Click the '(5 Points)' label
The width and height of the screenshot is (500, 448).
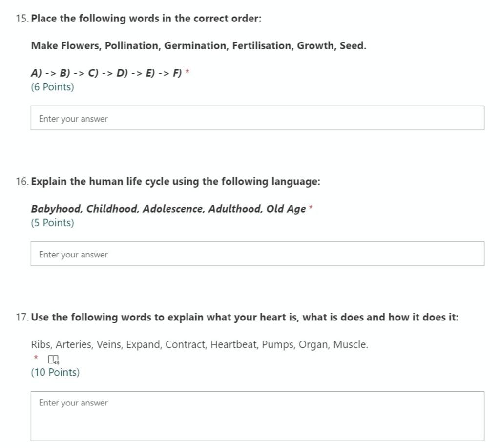[52, 223]
